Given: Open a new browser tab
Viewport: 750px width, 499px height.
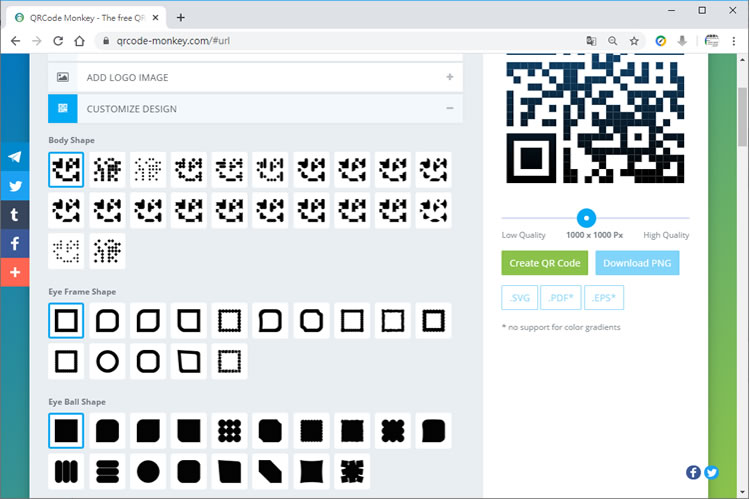Looking at the screenshot, I should (x=180, y=18).
